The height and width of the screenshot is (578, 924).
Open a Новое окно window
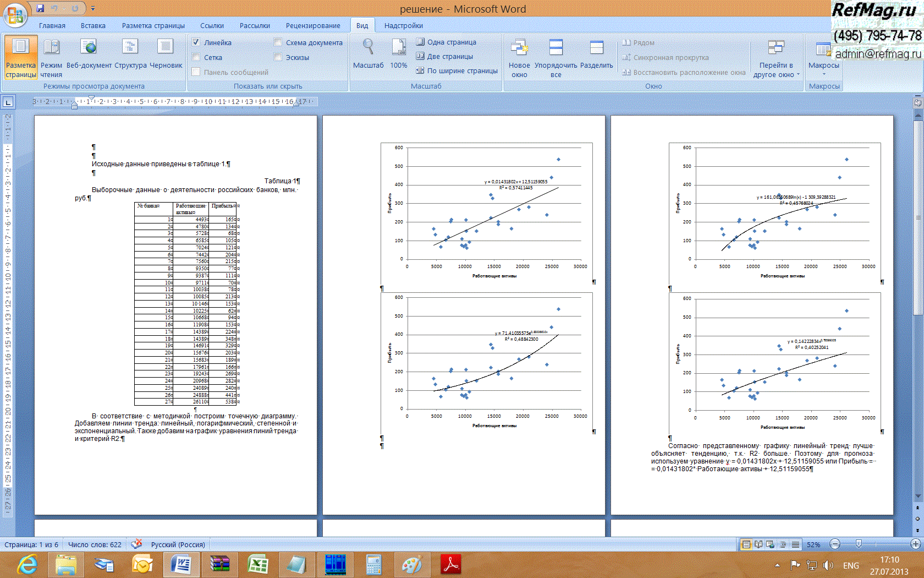pyautogui.click(x=519, y=48)
